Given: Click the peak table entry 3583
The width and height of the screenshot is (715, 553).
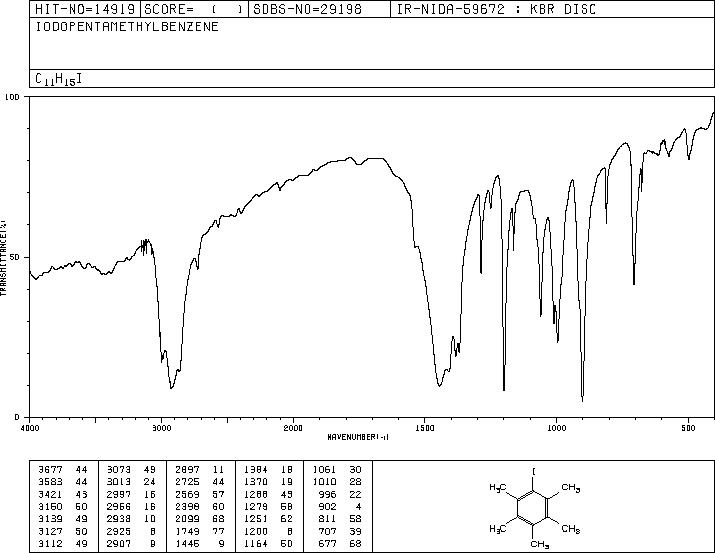Looking at the screenshot, I should pos(50,482).
